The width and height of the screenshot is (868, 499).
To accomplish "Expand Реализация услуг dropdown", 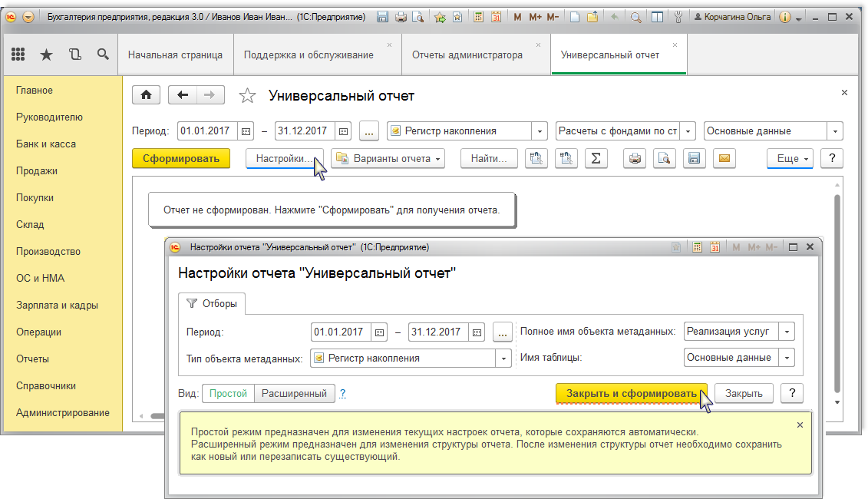I will pos(787,332).
